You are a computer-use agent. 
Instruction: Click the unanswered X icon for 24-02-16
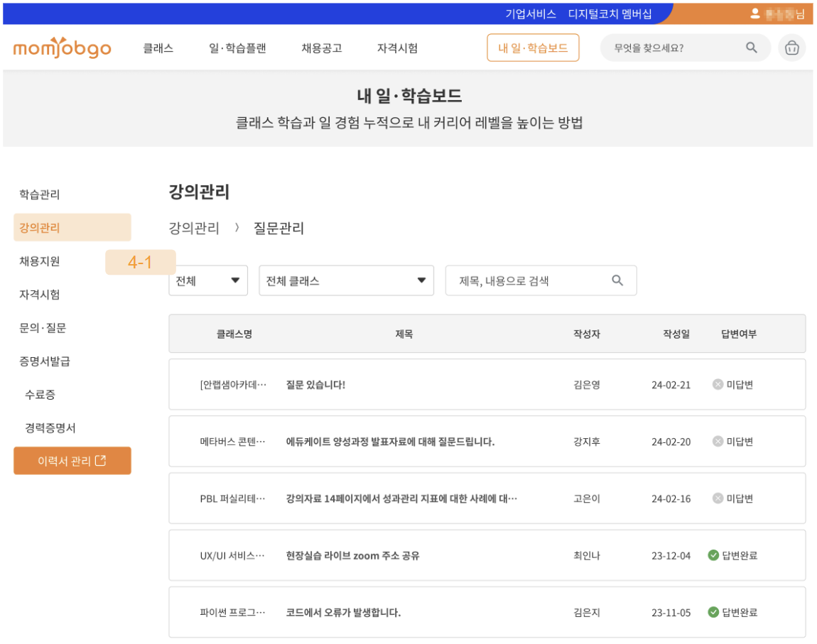(718, 498)
